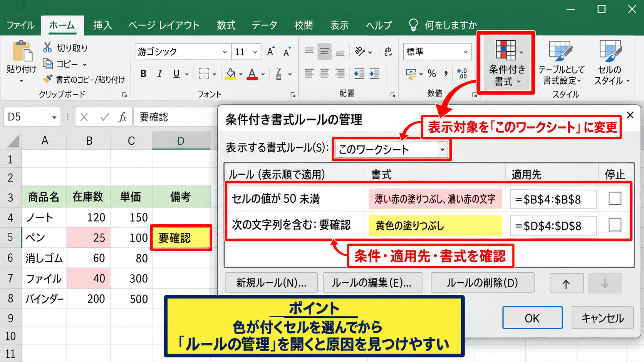Viewport: 644px width, 362px height.
Task: Align text right
Action: pos(340,73)
